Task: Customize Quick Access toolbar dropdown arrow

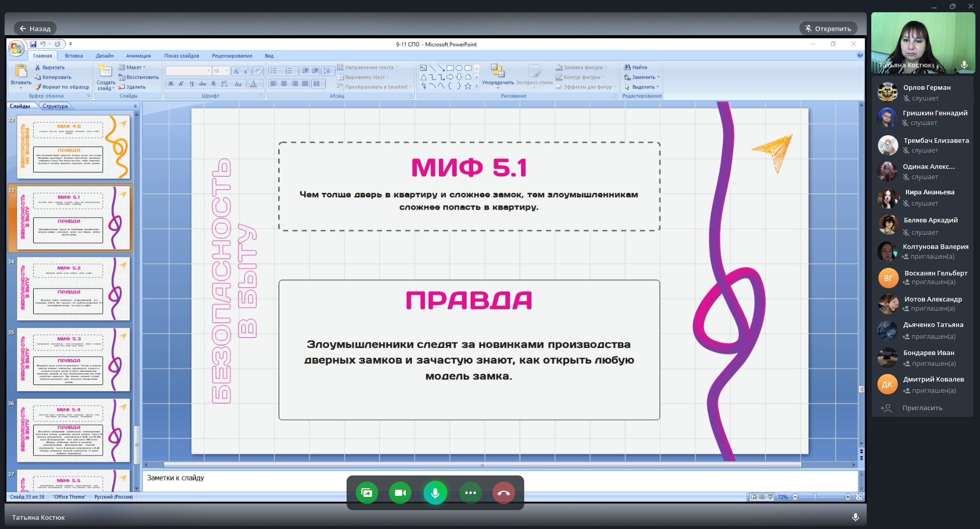Action: [70, 44]
